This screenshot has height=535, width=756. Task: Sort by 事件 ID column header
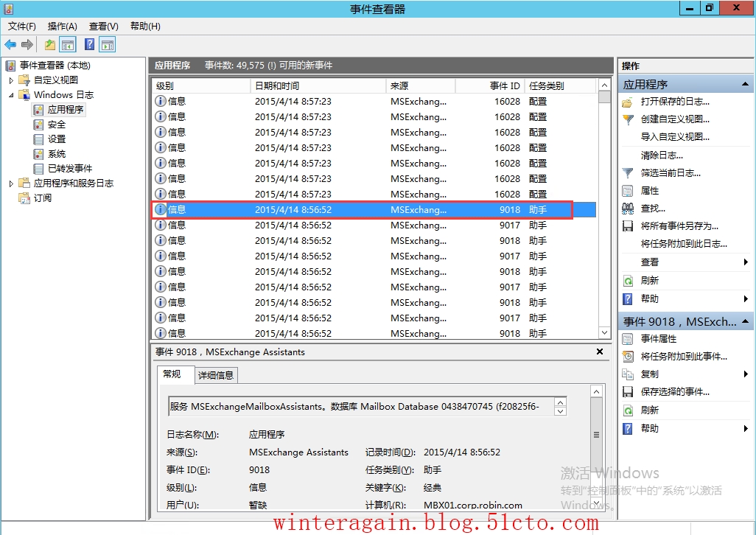pyautogui.click(x=489, y=85)
